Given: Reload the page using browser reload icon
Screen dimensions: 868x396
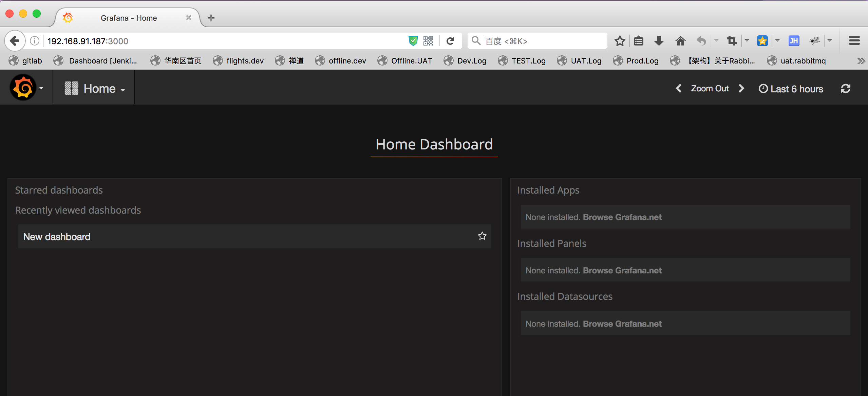Looking at the screenshot, I should 450,41.
